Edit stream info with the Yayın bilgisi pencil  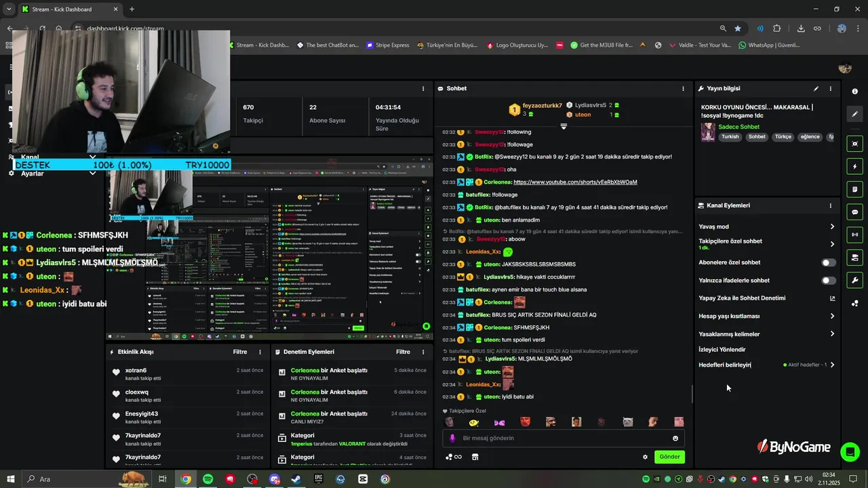point(816,89)
